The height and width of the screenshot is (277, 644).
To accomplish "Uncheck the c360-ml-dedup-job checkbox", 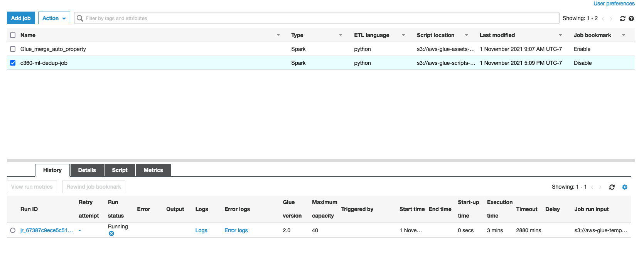I will (13, 63).
